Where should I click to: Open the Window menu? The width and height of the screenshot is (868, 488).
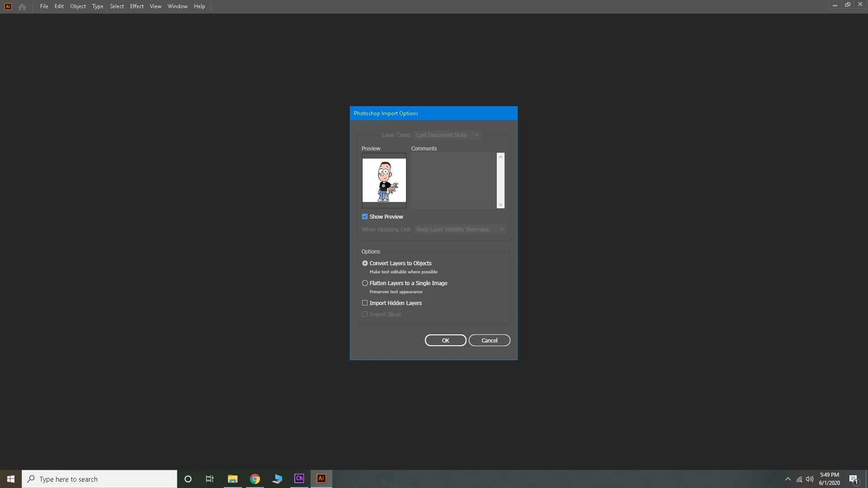(x=177, y=6)
